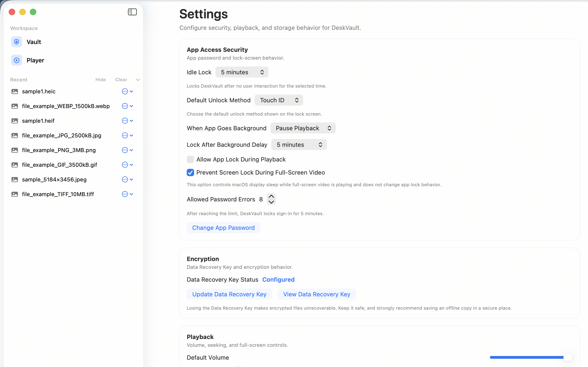Screen dimensions: 588x367
Task: Increment Allowed Password Errors value
Action: click(271, 196)
